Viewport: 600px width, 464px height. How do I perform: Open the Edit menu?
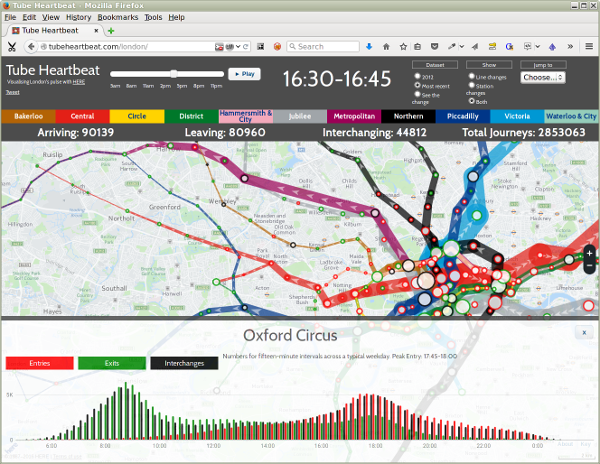29,17
